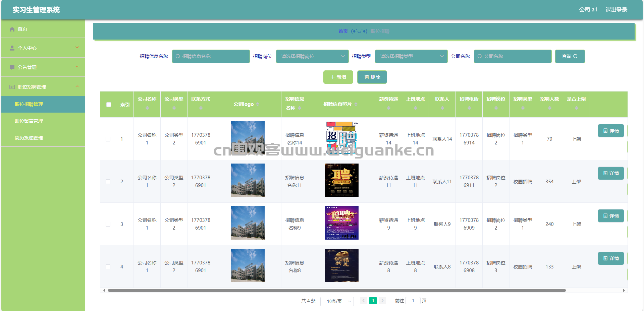Open recruitment photo for 招聘信息名称11
This screenshot has height=311, width=644.
point(342,180)
